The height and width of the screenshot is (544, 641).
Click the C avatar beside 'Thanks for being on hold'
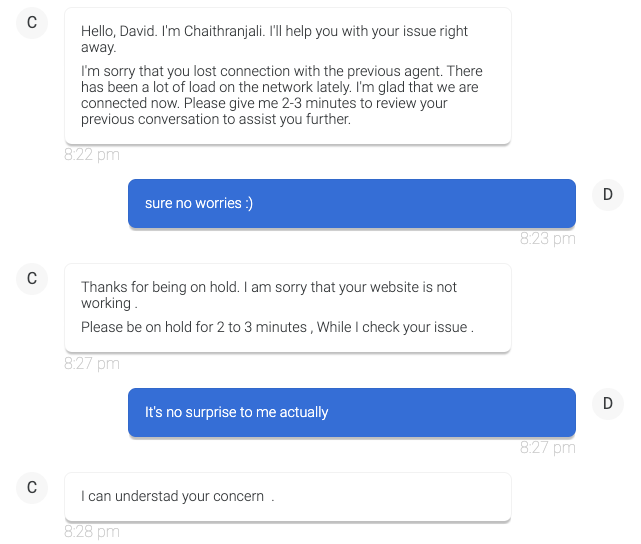click(32, 279)
